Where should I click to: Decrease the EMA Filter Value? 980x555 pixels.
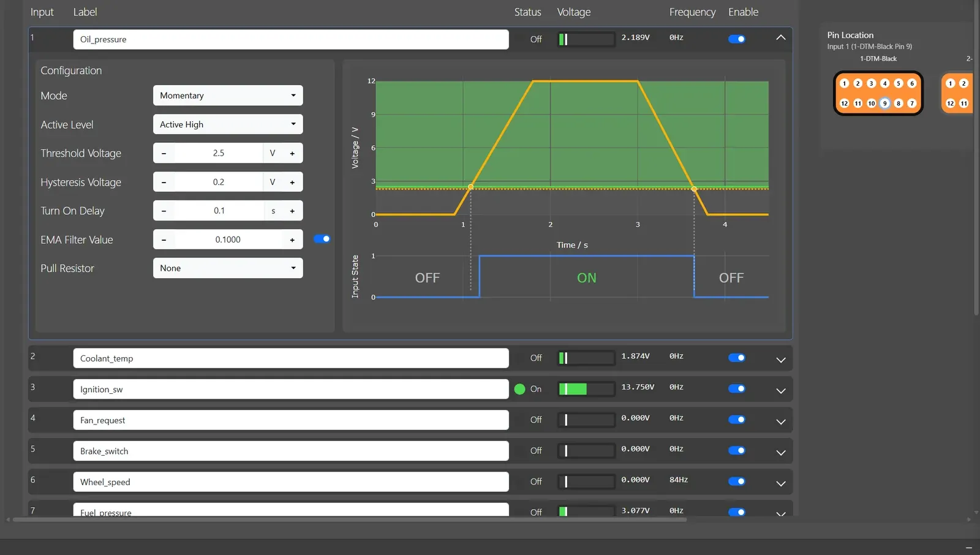164,240
